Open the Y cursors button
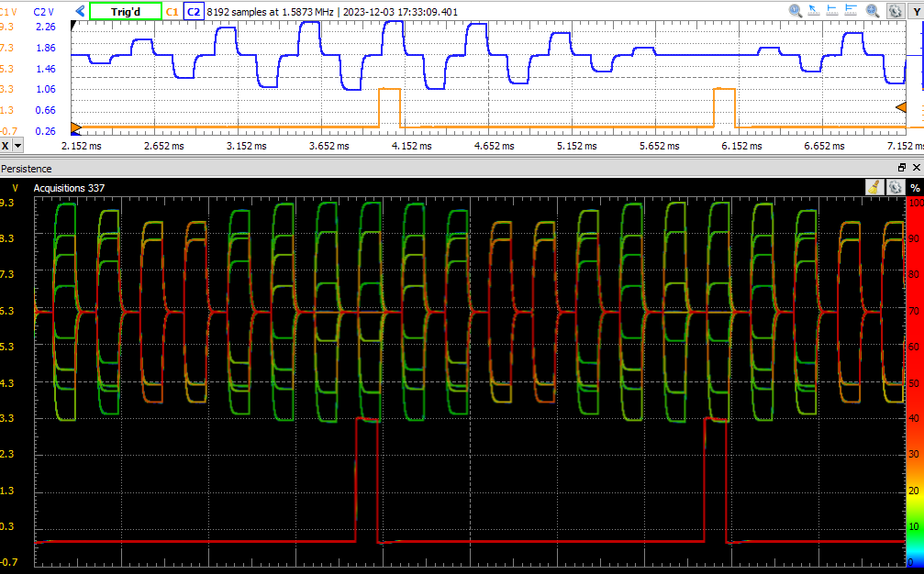Image resolution: width=924 pixels, height=574 pixels. [x=917, y=11]
